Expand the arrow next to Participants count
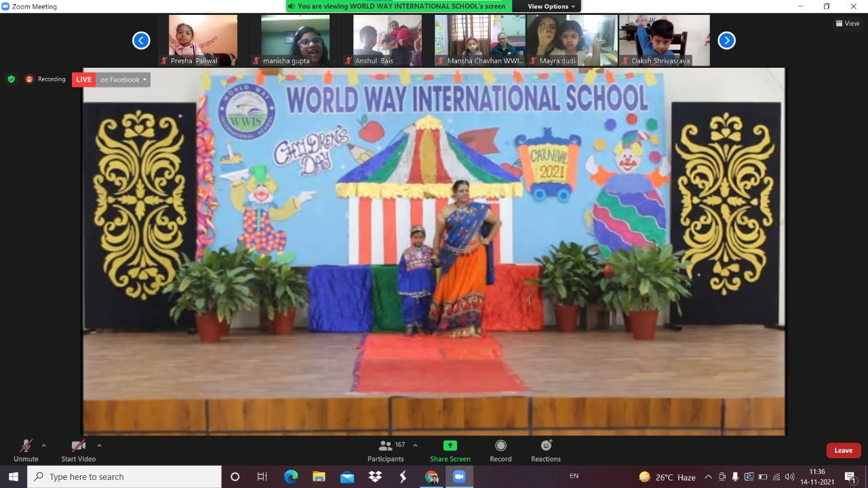The width and height of the screenshot is (868, 488). coord(415,446)
